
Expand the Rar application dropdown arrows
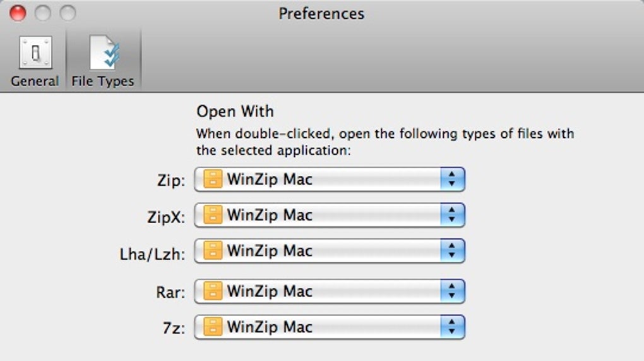tap(451, 291)
